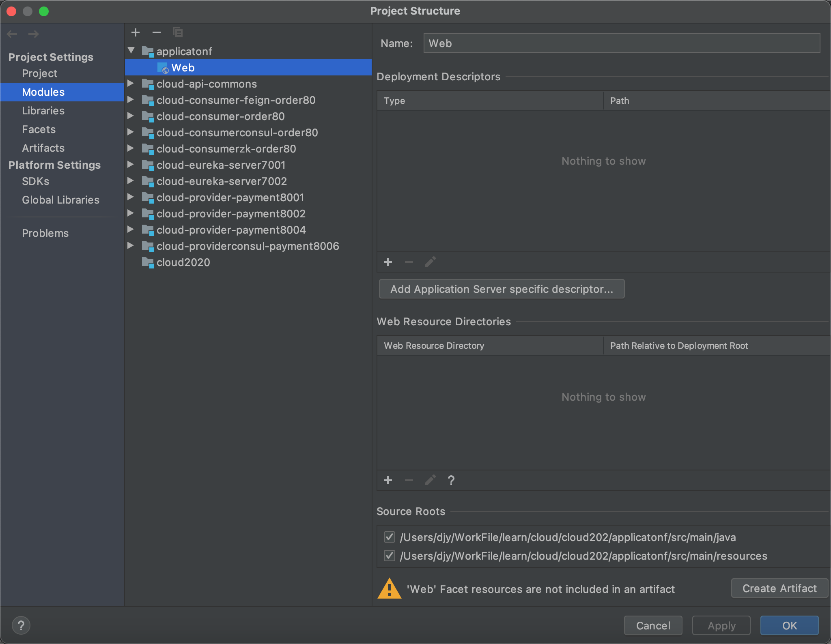Viewport: 831px width, 644px height.
Task: Click the cloud-api-commons folder icon
Action: 148,84
